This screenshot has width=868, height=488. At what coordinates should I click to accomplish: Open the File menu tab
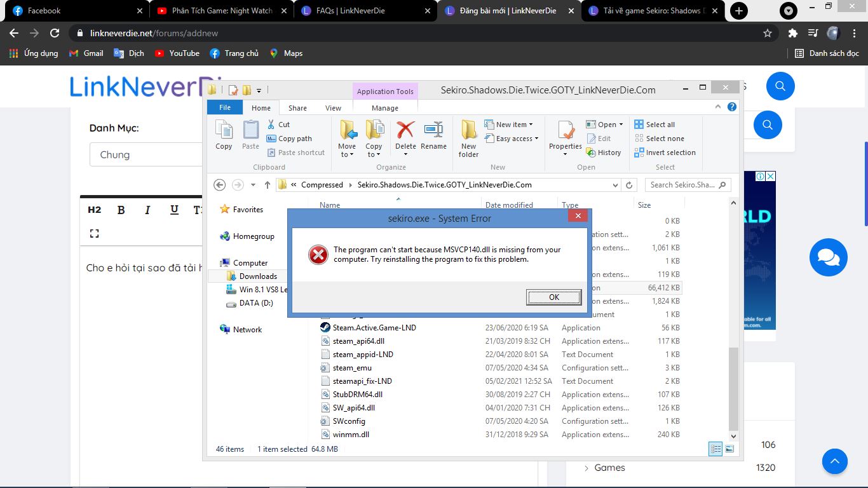[225, 108]
